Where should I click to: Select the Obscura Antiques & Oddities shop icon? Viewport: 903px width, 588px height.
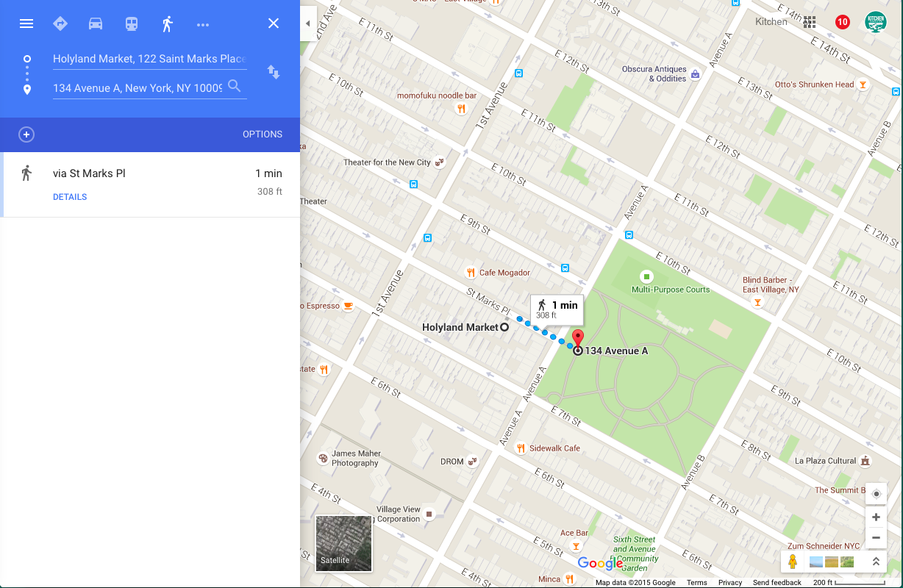click(695, 74)
